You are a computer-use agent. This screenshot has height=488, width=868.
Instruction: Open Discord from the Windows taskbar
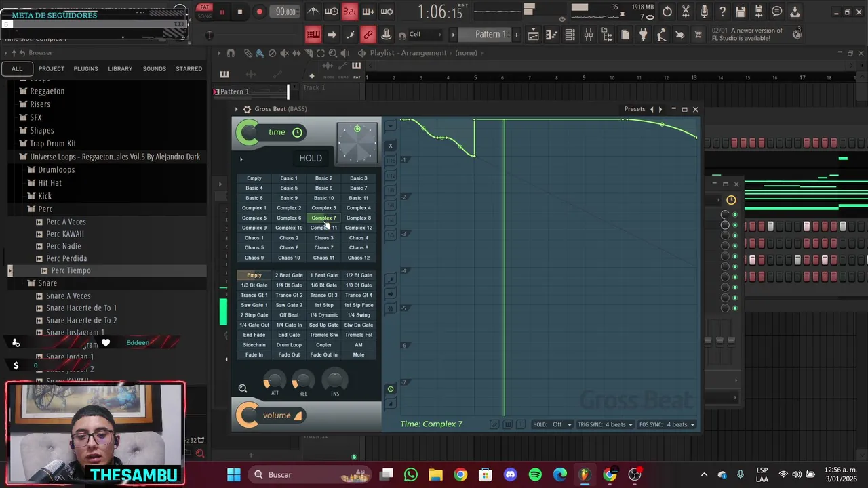pos(510,474)
